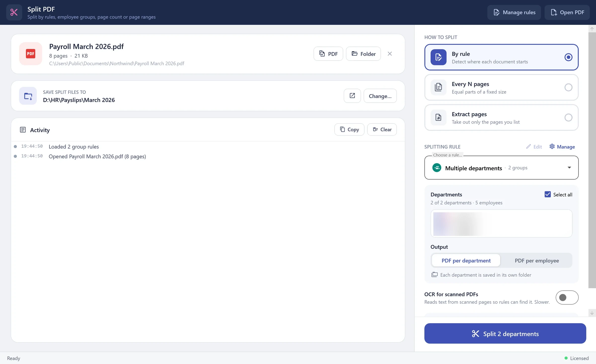Click the green group icon in rule dropdown
This screenshot has height=364, width=596.
pos(437,168)
